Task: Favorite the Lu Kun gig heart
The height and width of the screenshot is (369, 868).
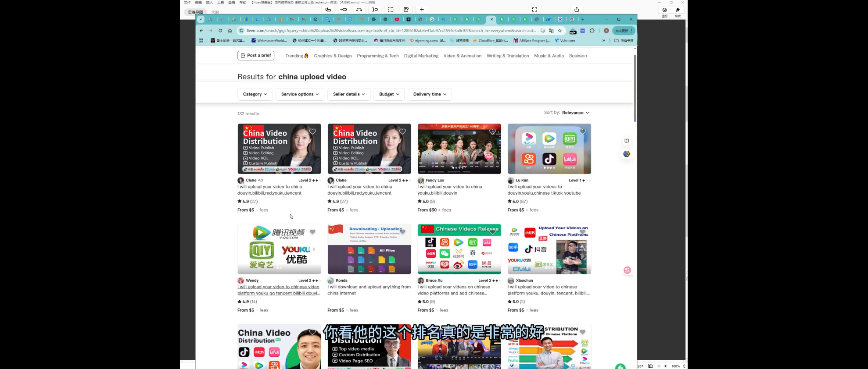Action: [x=583, y=131]
